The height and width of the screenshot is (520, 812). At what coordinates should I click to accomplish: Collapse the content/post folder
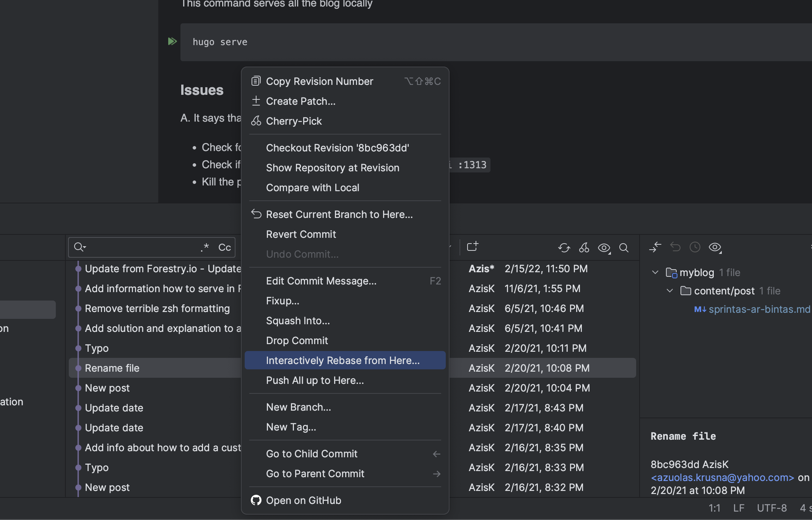pyautogui.click(x=669, y=291)
